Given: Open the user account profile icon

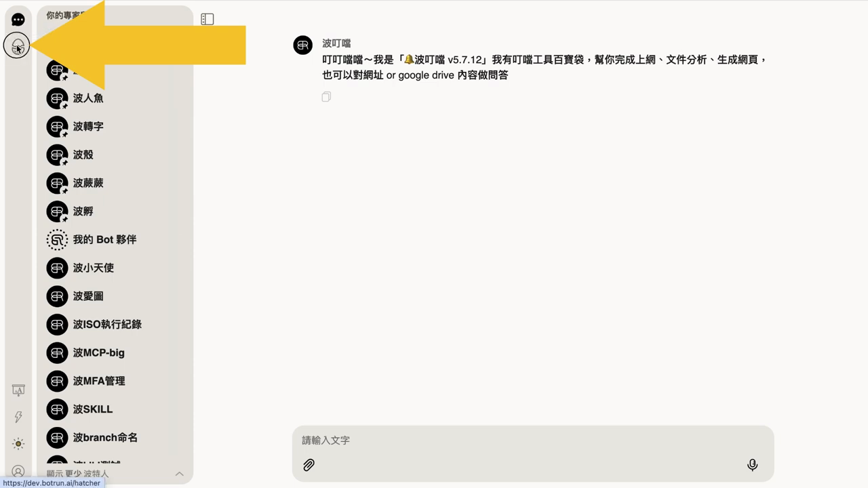Looking at the screenshot, I should 18,471.
